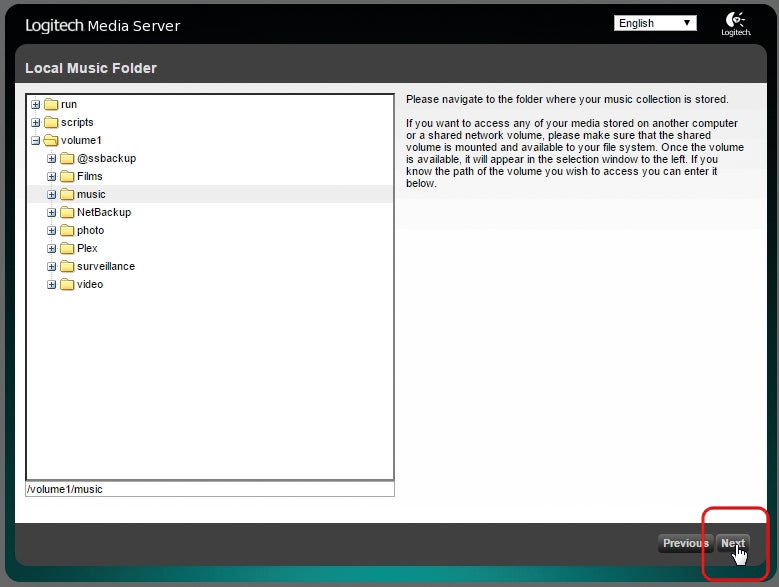Viewport: 779px width, 587px height.
Task: Expand the video folder node
Action: [x=51, y=285]
